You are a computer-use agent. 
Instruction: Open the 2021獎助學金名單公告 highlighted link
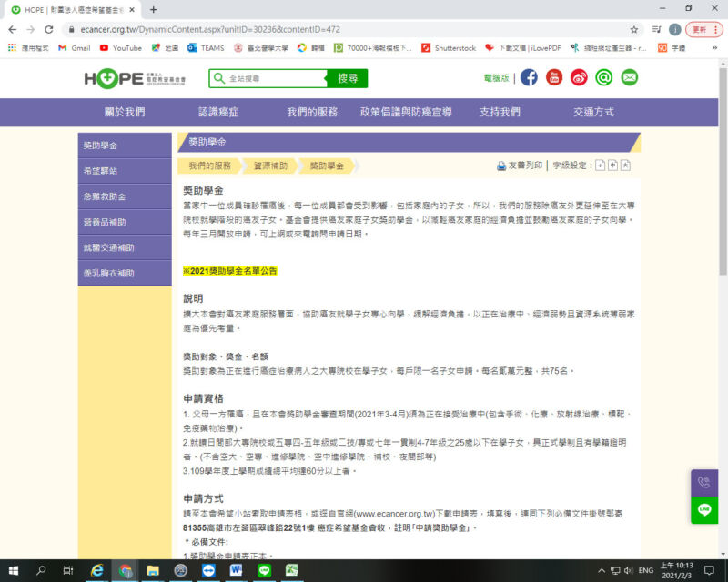pos(230,271)
